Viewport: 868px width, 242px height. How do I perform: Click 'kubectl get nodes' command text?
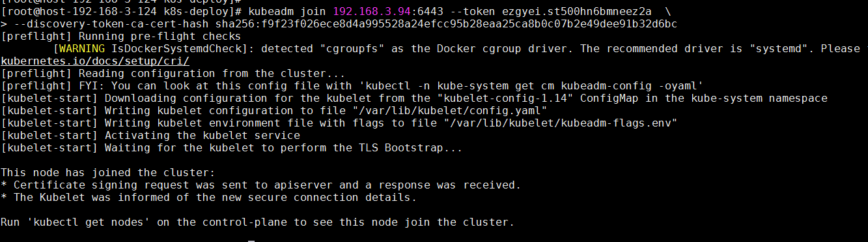(x=90, y=222)
